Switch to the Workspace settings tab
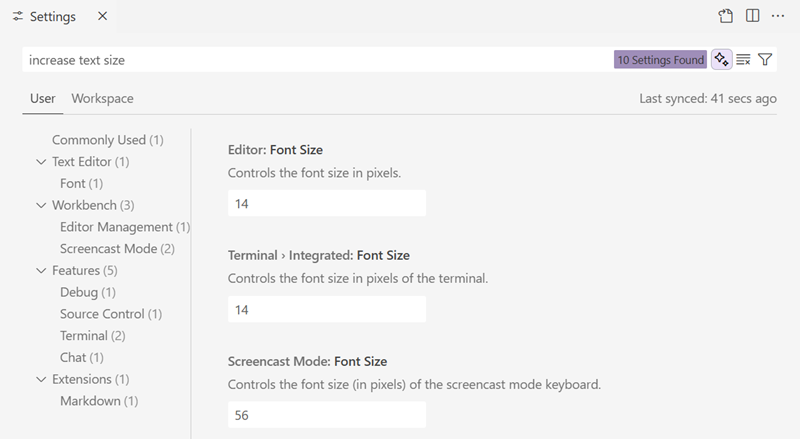The width and height of the screenshot is (800, 439). pos(102,99)
